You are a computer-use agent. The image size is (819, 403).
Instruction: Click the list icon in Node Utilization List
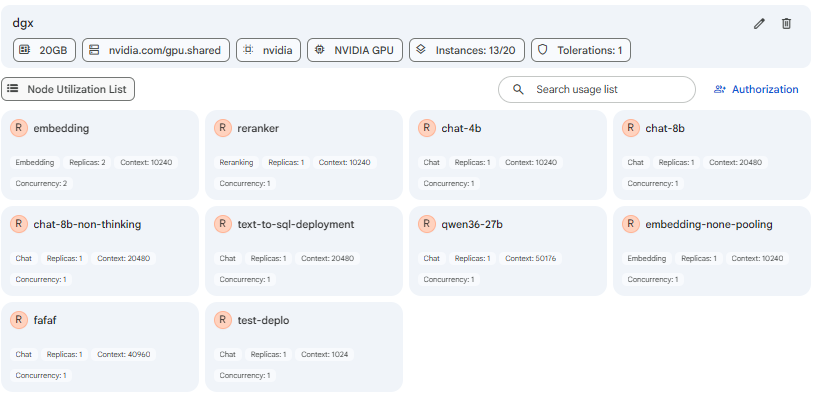coord(13,89)
